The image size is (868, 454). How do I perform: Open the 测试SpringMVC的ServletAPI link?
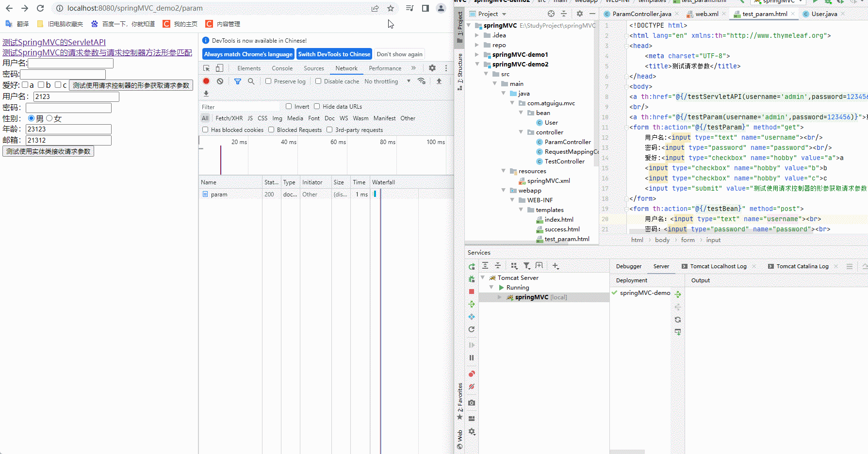point(54,42)
